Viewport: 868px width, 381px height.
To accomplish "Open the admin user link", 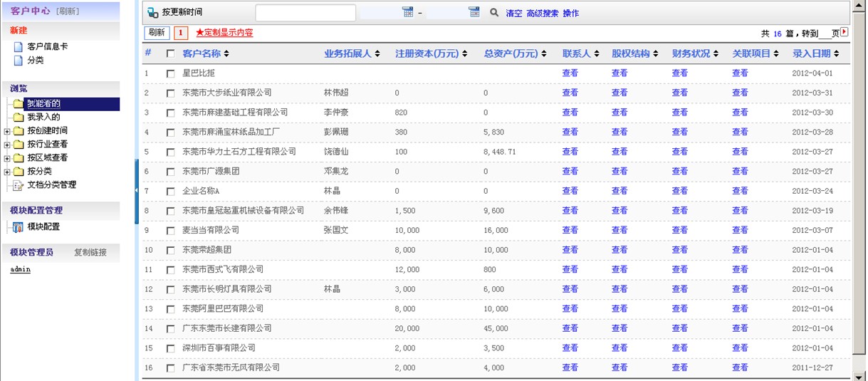I will point(21,270).
